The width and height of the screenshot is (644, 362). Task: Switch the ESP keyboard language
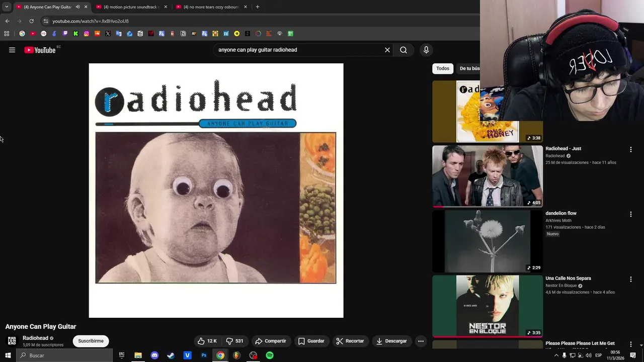click(599, 355)
